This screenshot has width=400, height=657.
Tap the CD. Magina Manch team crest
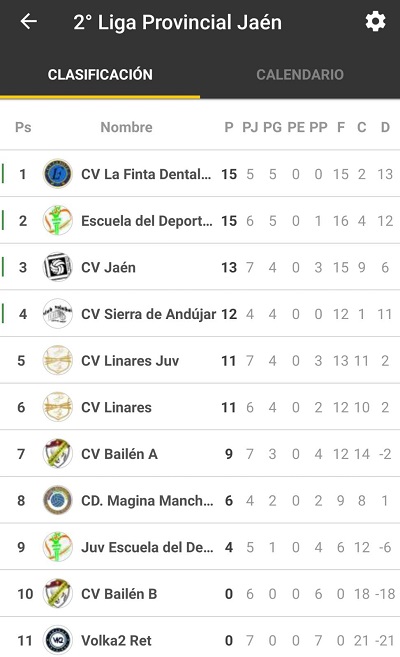coord(57,500)
